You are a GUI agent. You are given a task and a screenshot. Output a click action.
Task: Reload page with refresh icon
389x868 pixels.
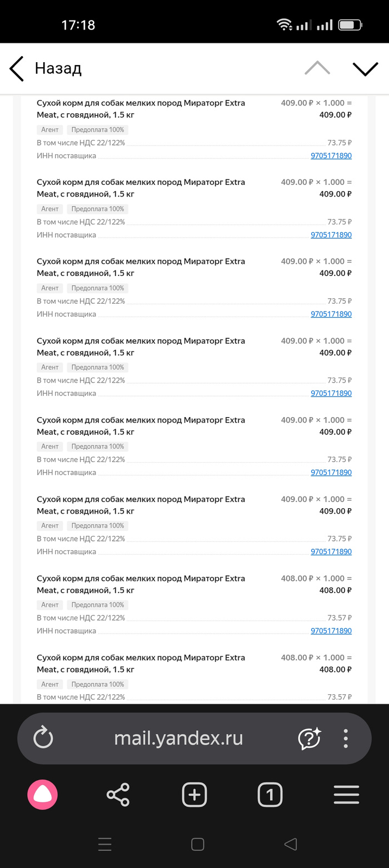point(43,738)
